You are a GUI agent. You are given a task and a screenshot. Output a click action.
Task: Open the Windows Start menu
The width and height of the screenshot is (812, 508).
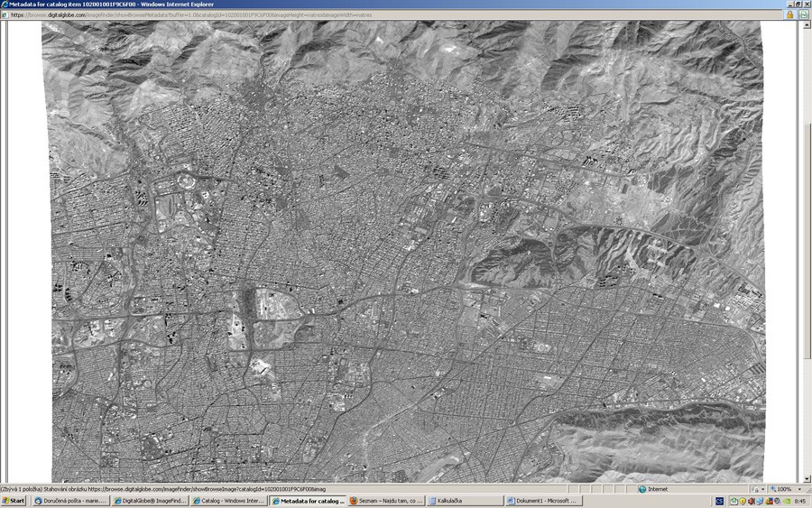point(14,501)
